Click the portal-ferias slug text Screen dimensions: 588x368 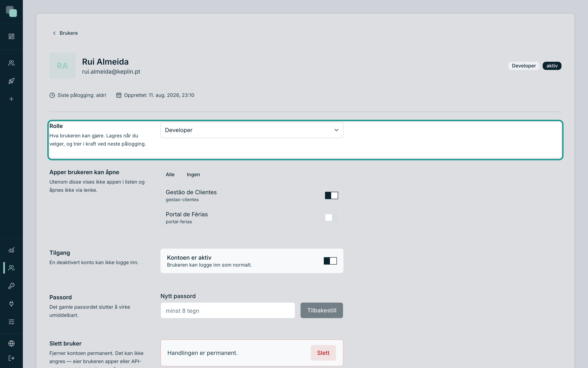pos(179,222)
